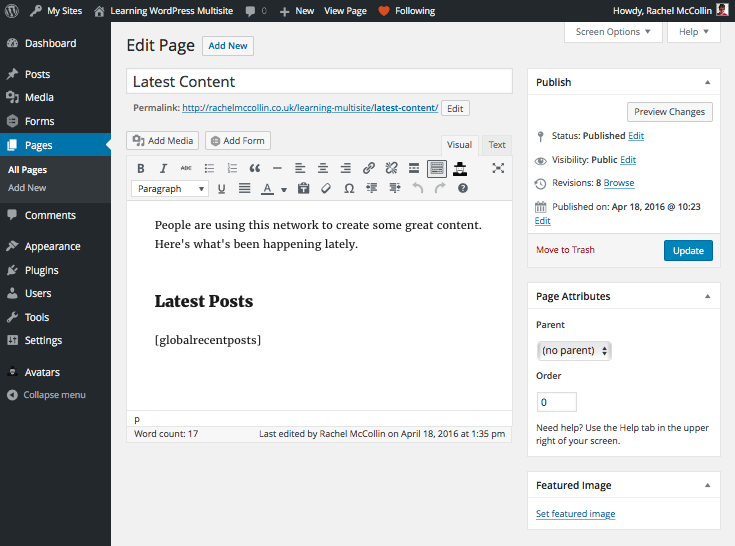
Task: Browse the page revisions
Action: pos(619,183)
